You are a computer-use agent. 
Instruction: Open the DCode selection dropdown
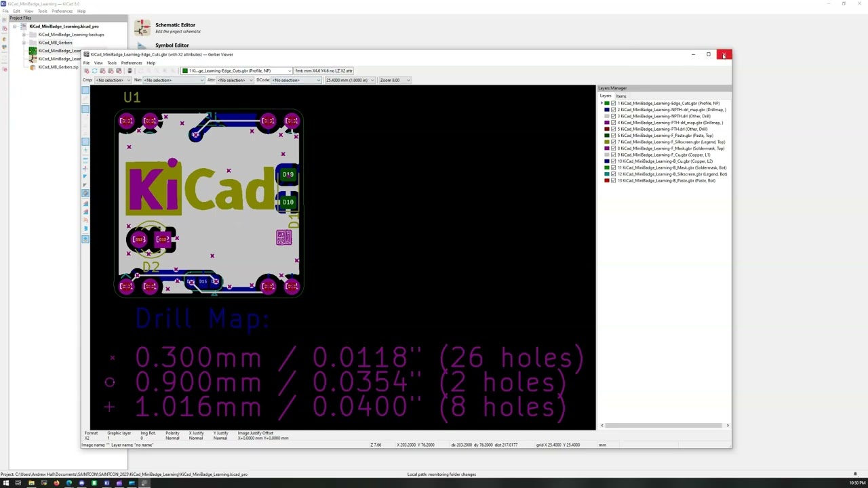(296, 80)
